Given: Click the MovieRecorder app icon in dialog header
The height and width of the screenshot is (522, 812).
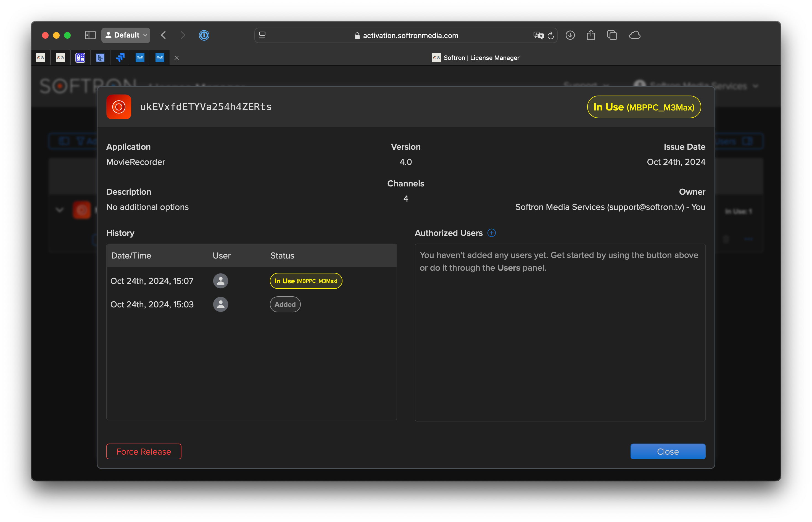Looking at the screenshot, I should click(x=118, y=107).
